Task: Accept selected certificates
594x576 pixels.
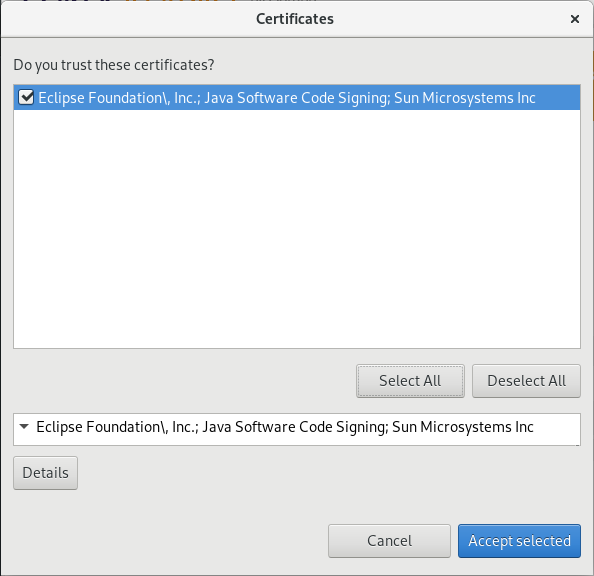Action: (x=519, y=541)
